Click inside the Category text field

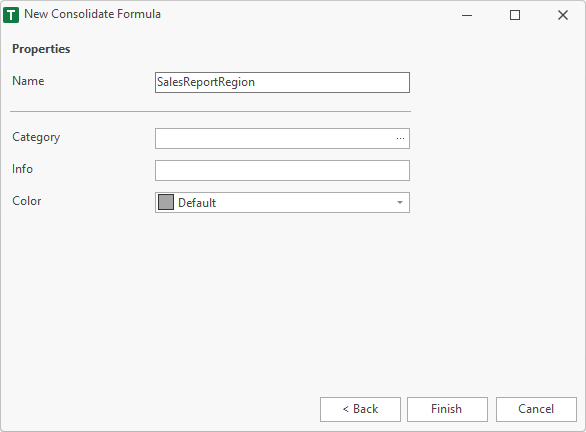point(275,139)
